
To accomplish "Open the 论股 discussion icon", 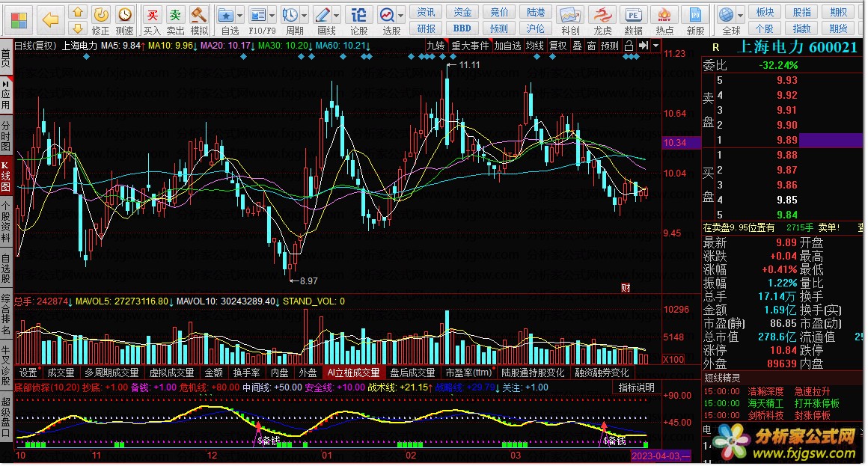I will [358, 15].
